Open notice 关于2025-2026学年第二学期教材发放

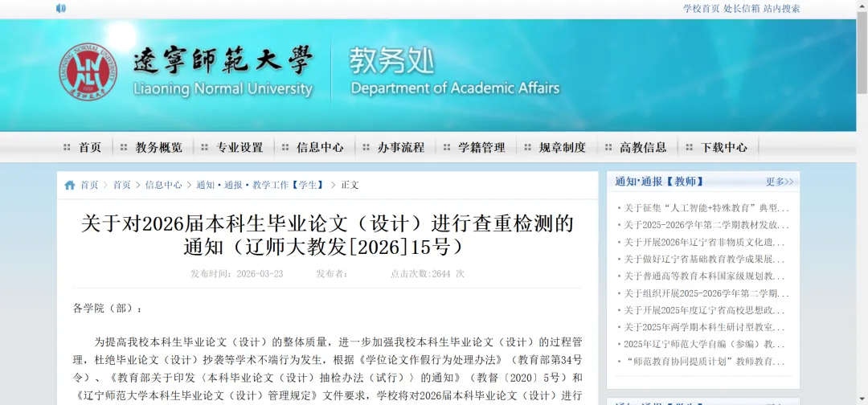(706, 225)
